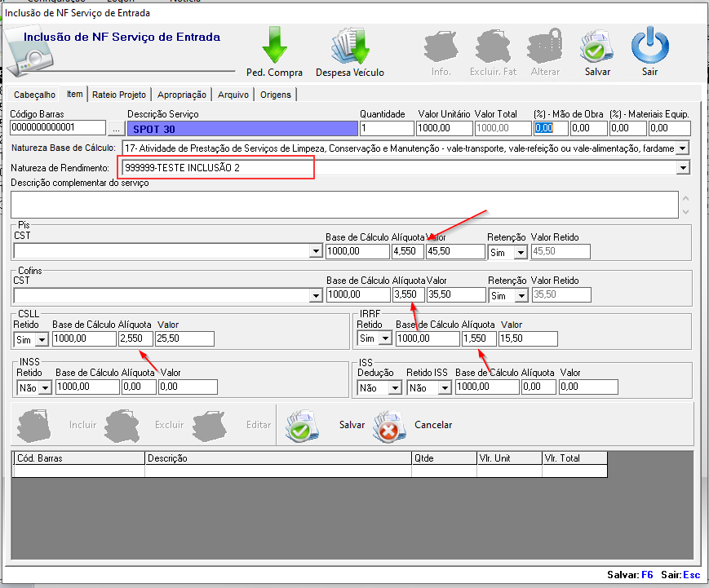The image size is (709, 588).
Task: Click the Materiais Equip. percent field
Action: [x=627, y=128]
